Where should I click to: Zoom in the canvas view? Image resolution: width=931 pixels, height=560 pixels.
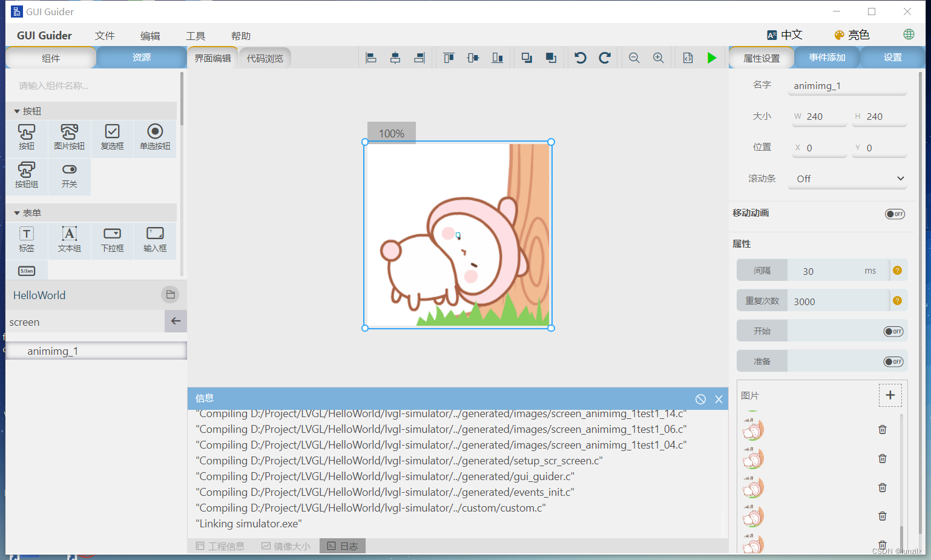coord(659,58)
